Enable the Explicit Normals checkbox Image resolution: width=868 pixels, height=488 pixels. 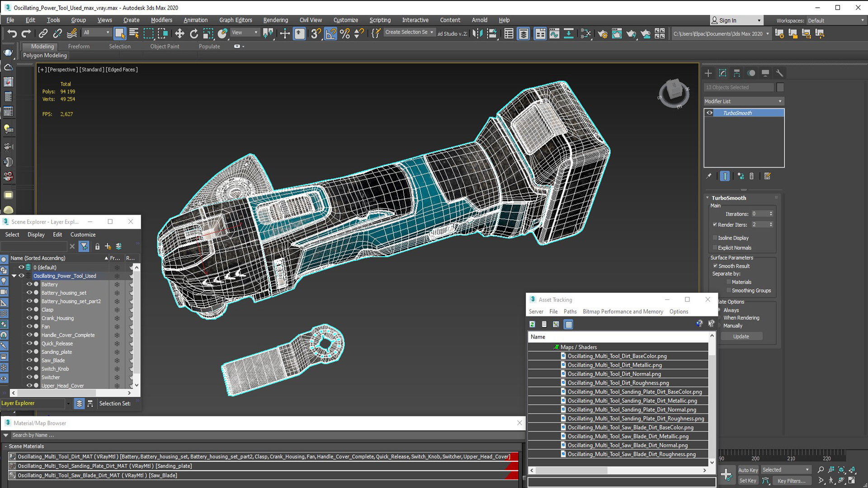click(715, 248)
